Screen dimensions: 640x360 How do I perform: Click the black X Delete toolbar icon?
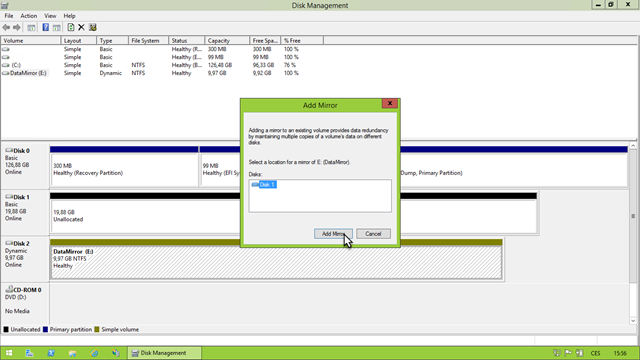[81, 27]
